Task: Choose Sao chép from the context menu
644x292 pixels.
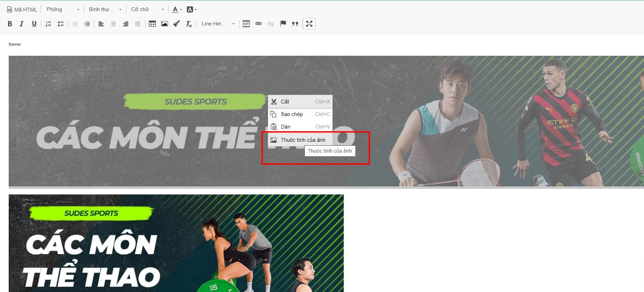Action: click(300, 114)
